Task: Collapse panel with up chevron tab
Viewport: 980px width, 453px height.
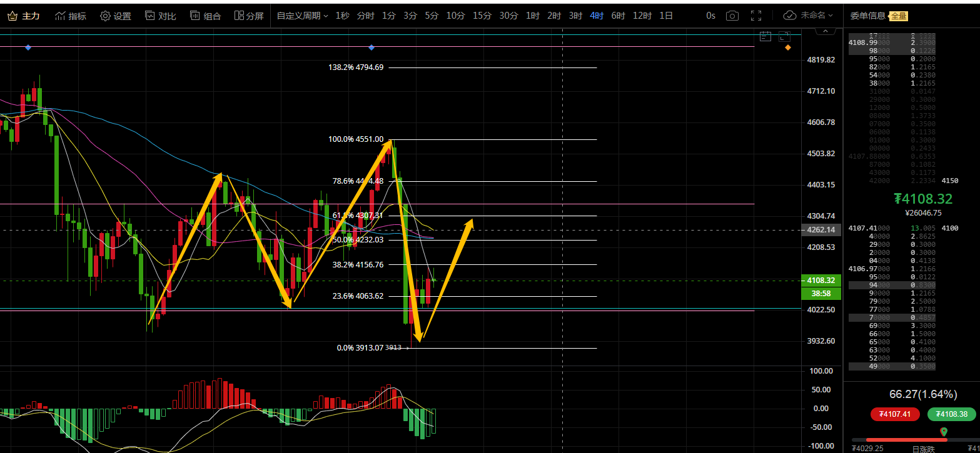Action: click(x=827, y=30)
